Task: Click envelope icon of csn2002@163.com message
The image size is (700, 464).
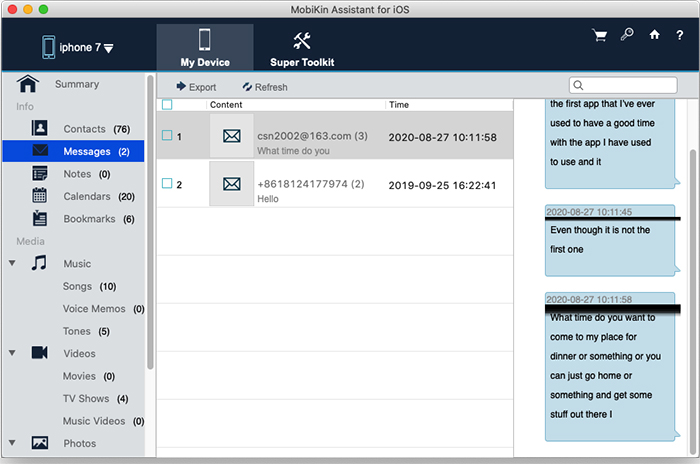Action: 232,136
